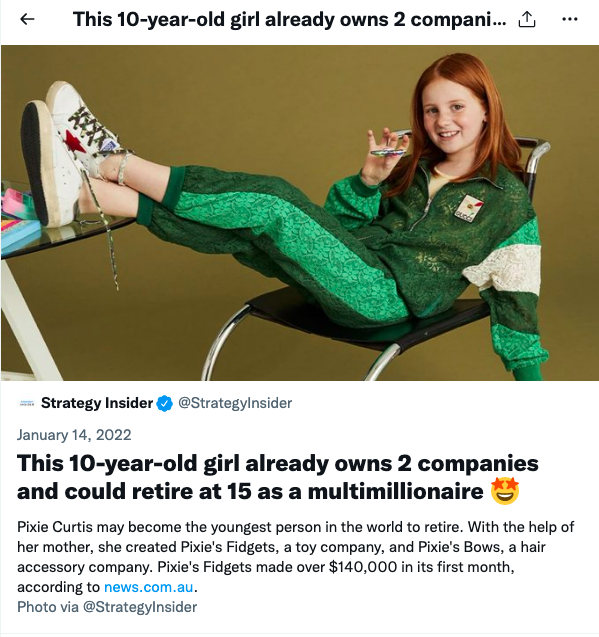The image size is (599, 637).
Task: Click the Gucci patch on the jacket
Action: click(469, 208)
